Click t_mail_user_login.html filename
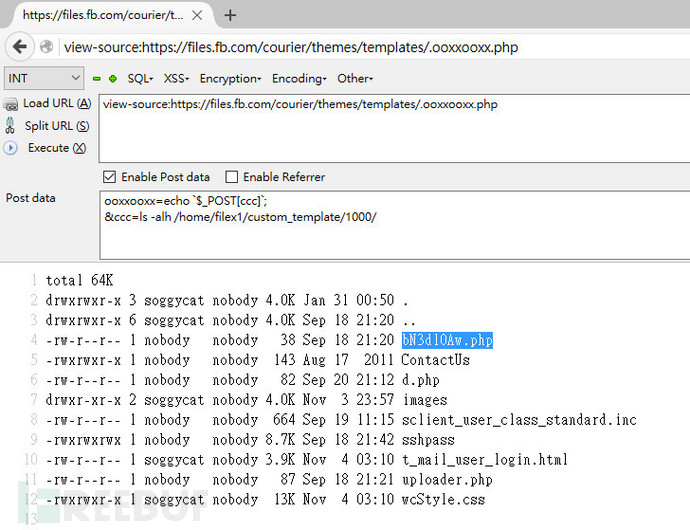Viewport: 690px width, 530px height. point(484,460)
